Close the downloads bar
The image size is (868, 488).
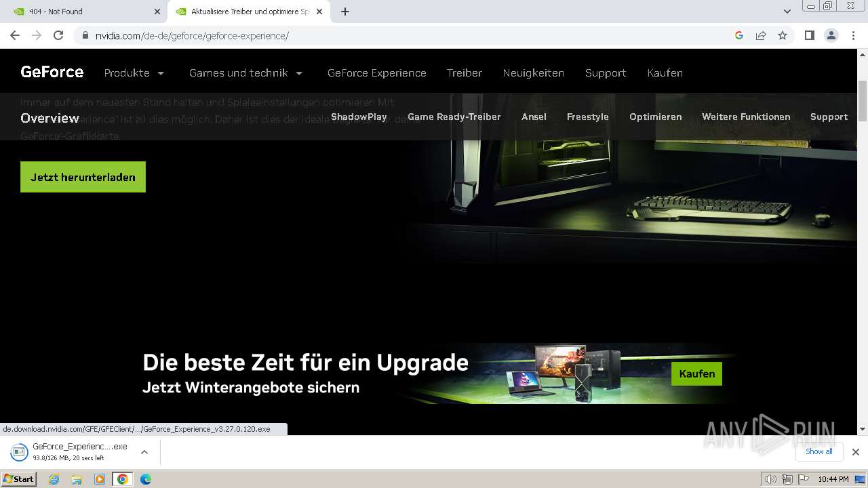click(x=855, y=452)
